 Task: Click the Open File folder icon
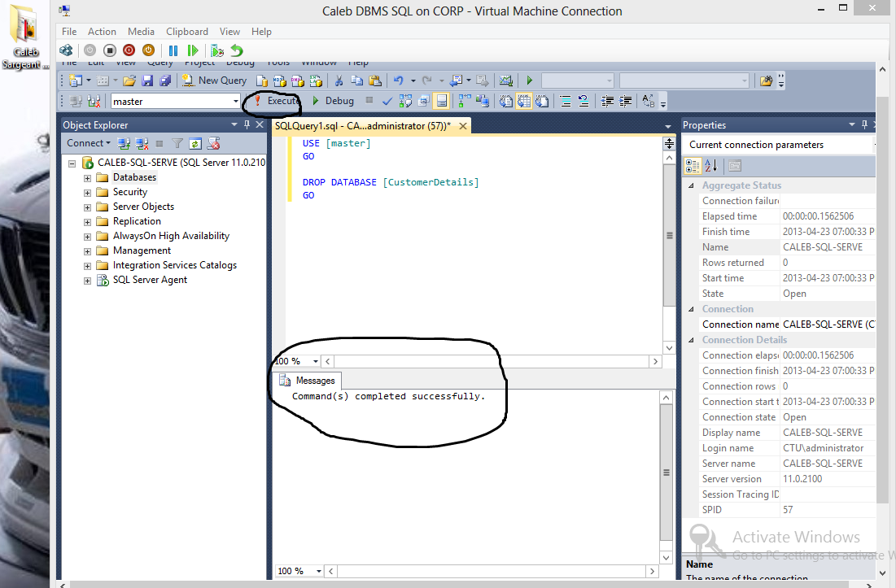129,81
